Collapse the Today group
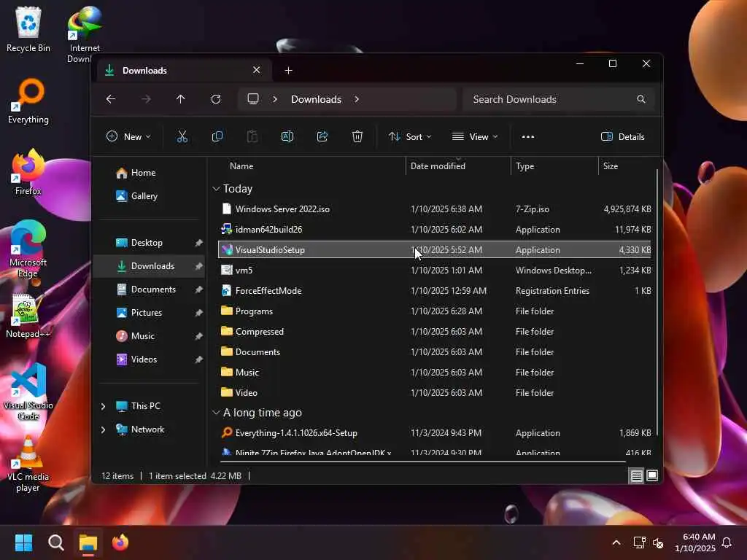 point(216,189)
